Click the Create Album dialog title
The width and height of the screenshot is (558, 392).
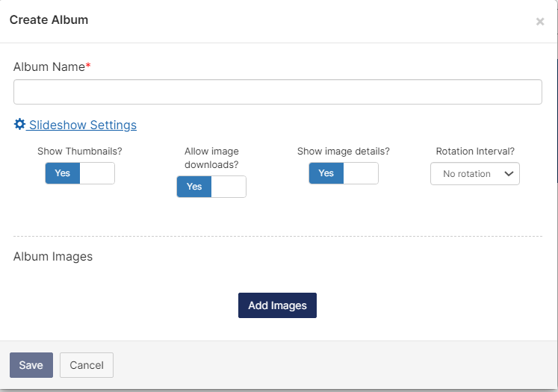click(49, 20)
